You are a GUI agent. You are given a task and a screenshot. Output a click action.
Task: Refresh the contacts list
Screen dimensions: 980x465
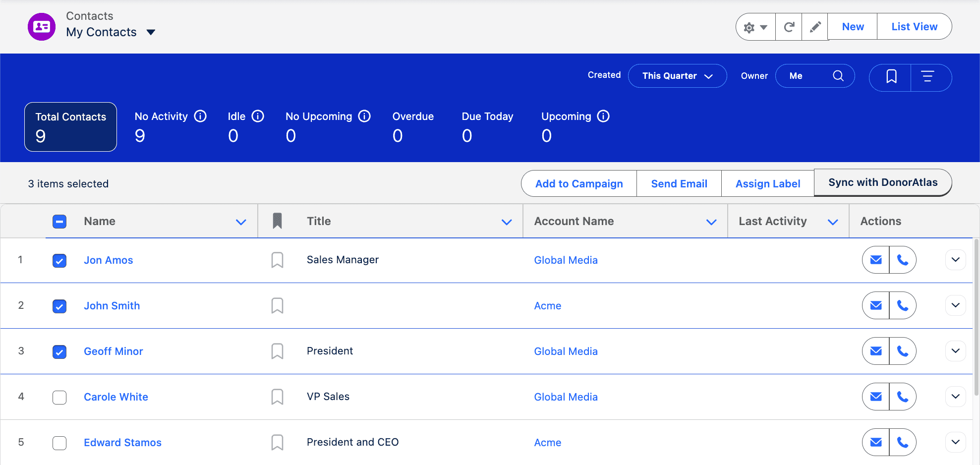788,26
